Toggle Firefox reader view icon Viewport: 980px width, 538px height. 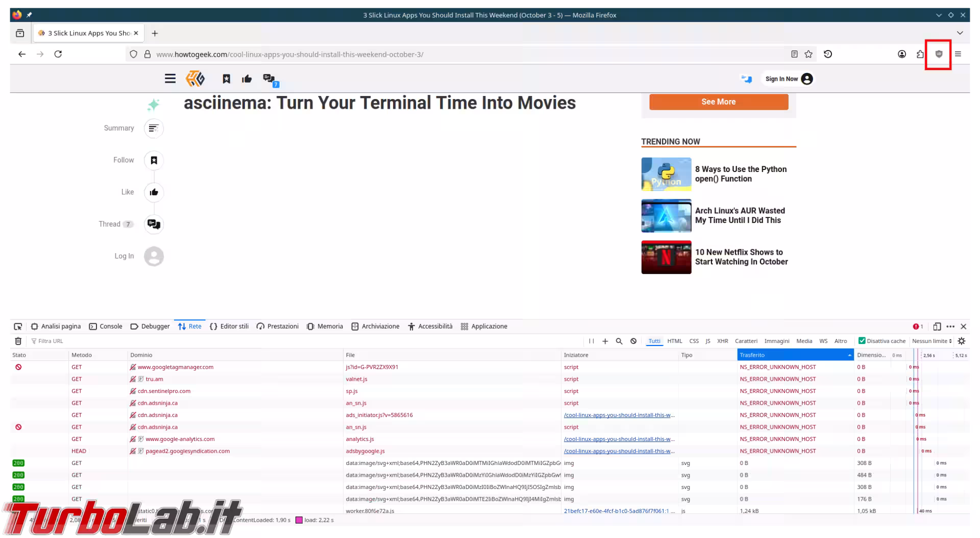click(794, 54)
